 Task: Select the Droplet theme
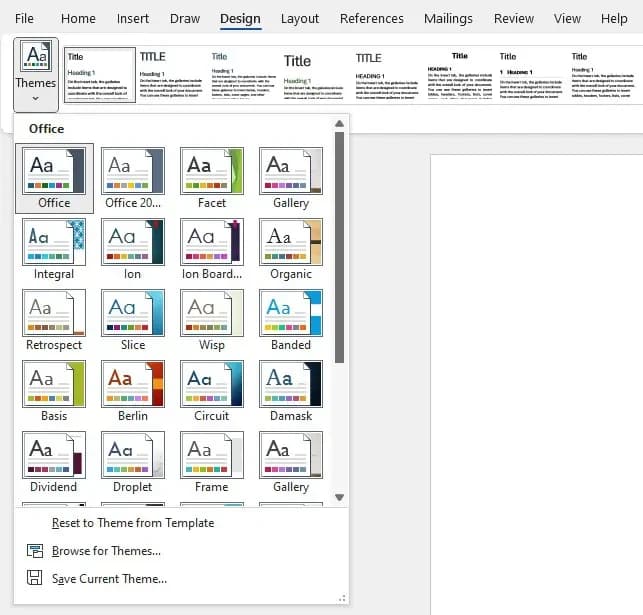(x=133, y=462)
